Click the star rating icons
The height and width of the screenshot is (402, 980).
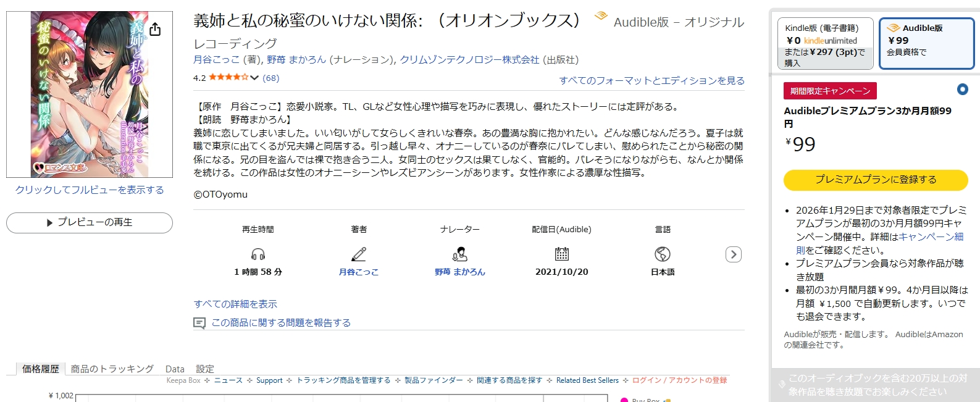pyautogui.click(x=228, y=77)
